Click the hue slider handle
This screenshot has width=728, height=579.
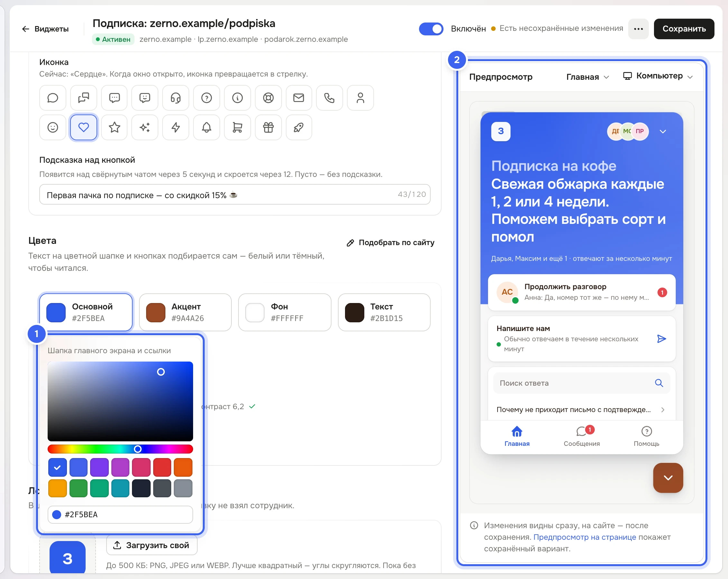[137, 449]
